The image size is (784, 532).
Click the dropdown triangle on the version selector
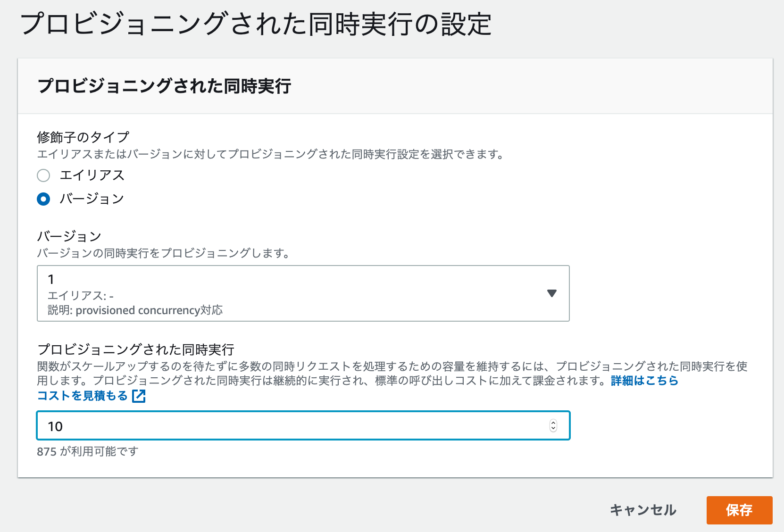click(553, 293)
